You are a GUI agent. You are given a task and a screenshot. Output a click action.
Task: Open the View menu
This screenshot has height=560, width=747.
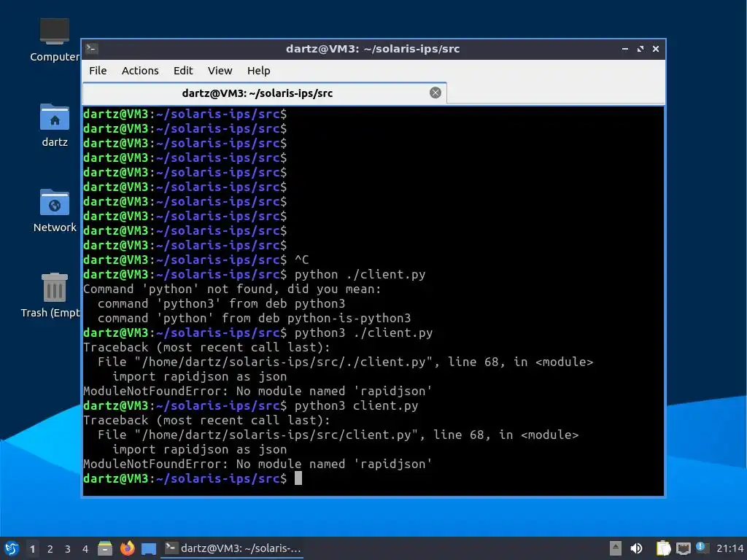pos(220,71)
